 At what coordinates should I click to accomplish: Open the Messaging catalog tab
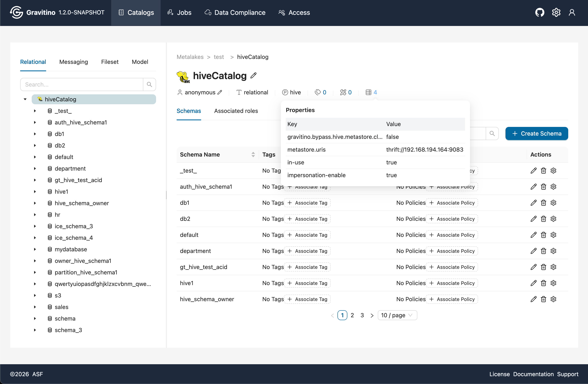click(x=73, y=62)
